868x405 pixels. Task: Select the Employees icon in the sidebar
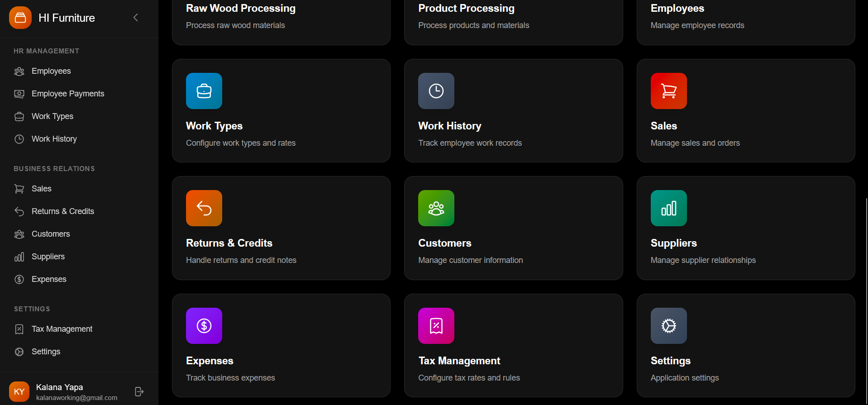pyautogui.click(x=19, y=71)
